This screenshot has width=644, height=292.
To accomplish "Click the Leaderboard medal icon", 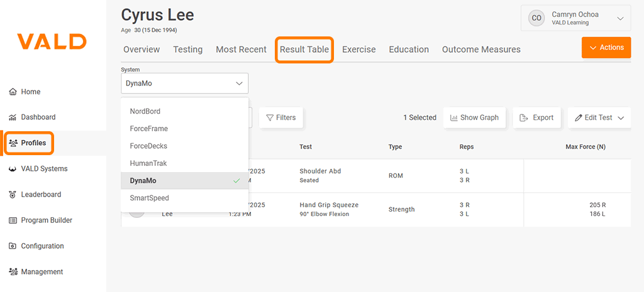I will point(13,195).
